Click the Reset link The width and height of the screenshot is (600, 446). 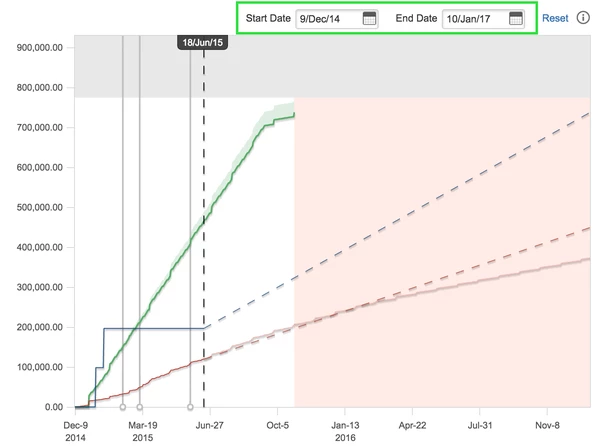coord(555,19)
